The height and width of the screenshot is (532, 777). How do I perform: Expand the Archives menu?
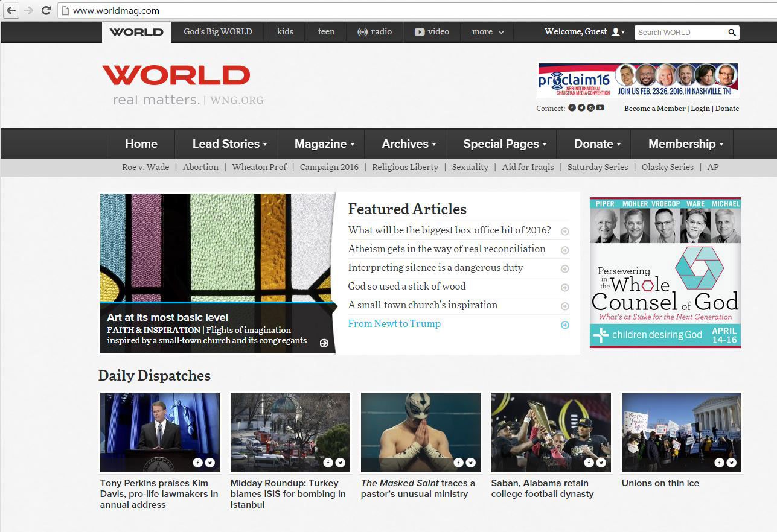tap(409, 144)
